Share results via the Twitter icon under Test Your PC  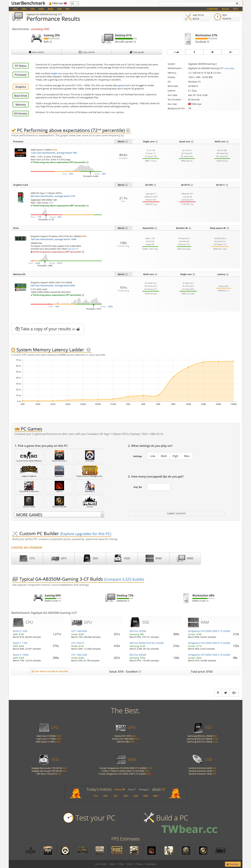coord(212,52)
